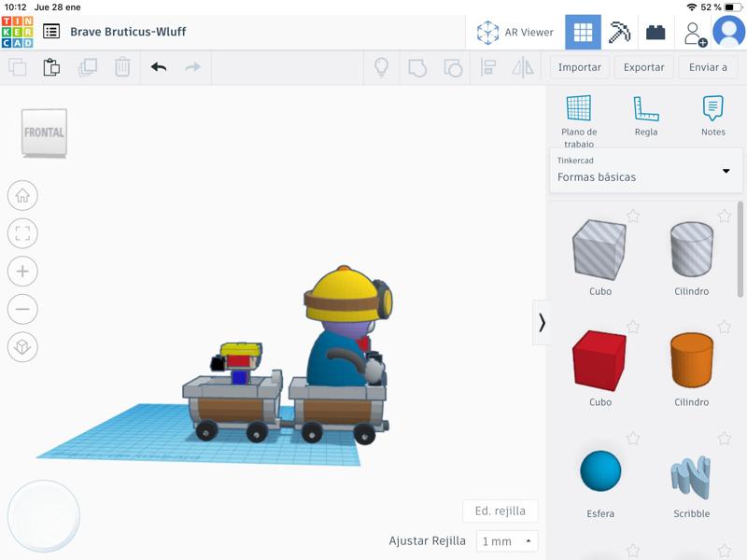Tap the Wi-Fi status icon
Image resolution: width=747 pixels, height=560 pixels.
692,7
